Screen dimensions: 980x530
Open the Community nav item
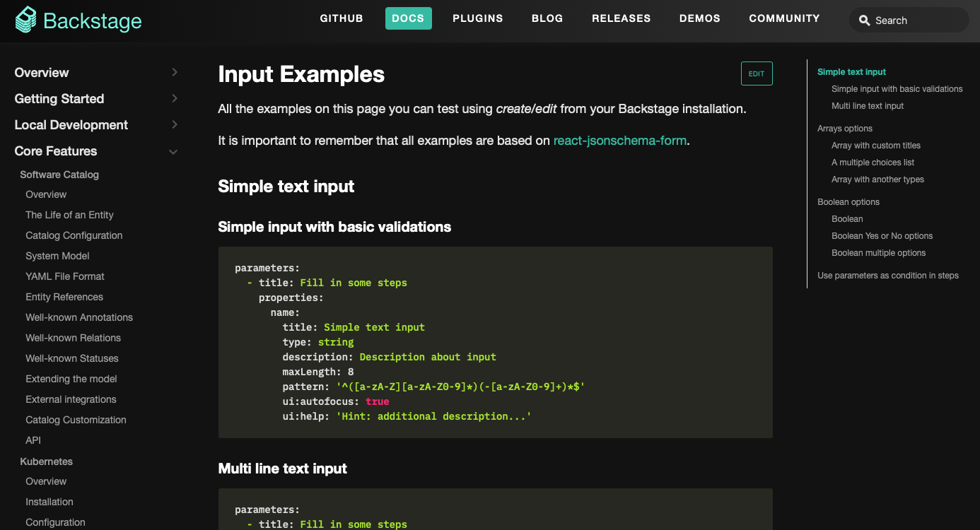pyautogui.click(x=784, y=18)
